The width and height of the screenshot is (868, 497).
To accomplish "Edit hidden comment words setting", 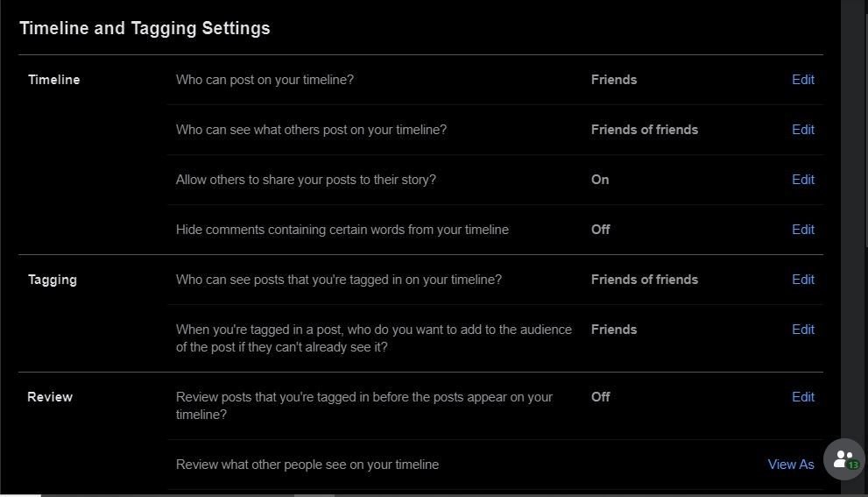I will [802, 230].
